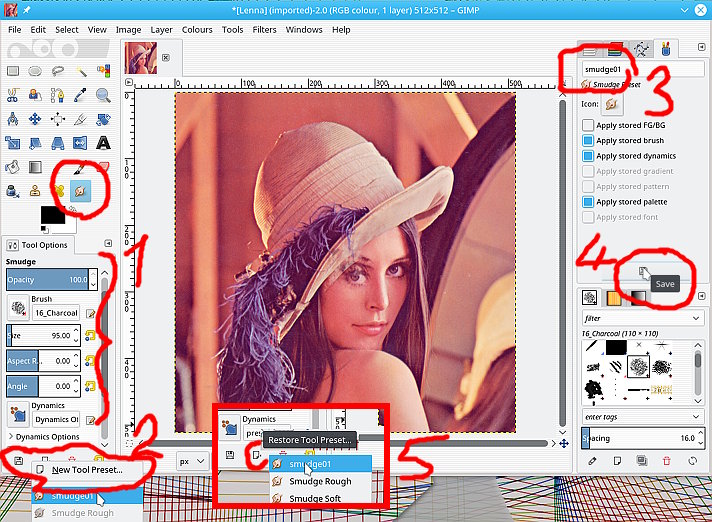Activate the Smudge tool in toolbox

(x=80, y=191)
